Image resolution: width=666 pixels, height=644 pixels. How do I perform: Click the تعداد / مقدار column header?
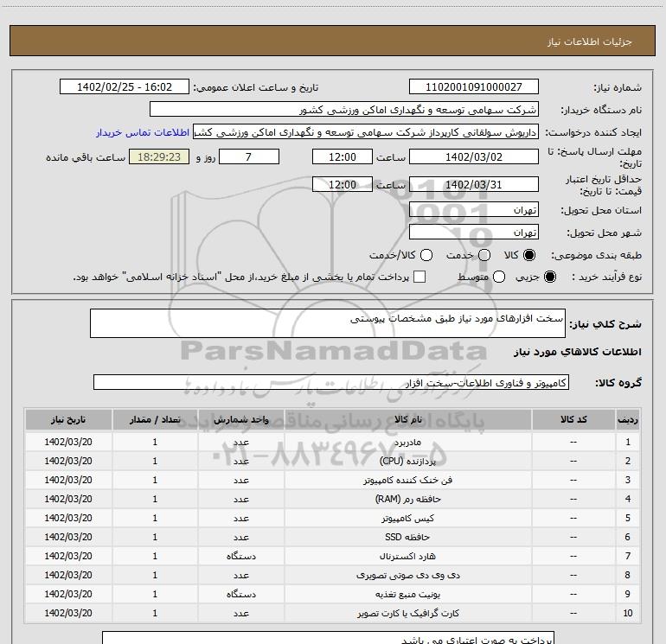click(x=155, y=420)
